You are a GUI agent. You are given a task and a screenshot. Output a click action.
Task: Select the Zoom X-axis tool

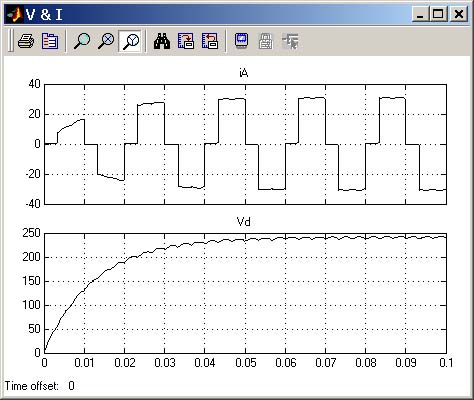pyautogui.click(x=106, y=41)
